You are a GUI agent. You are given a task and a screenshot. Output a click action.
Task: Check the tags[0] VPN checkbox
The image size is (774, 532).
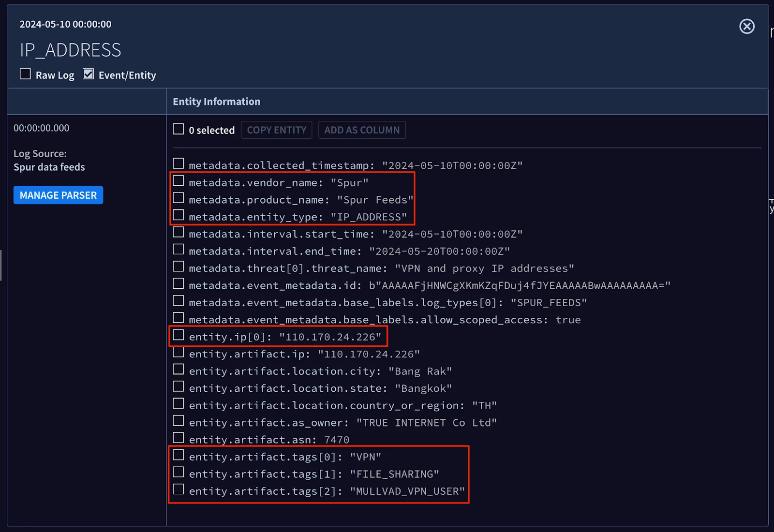(179, 455)
